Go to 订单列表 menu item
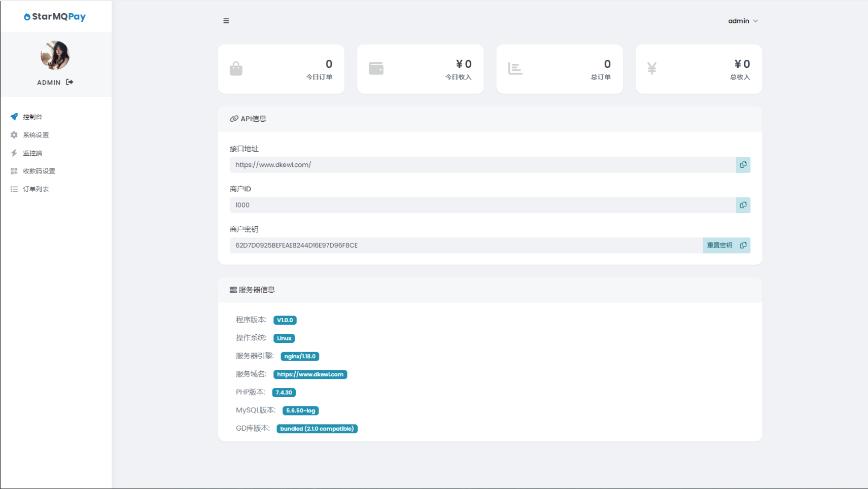This screenshot has height=489, width=868. [36, 189]
